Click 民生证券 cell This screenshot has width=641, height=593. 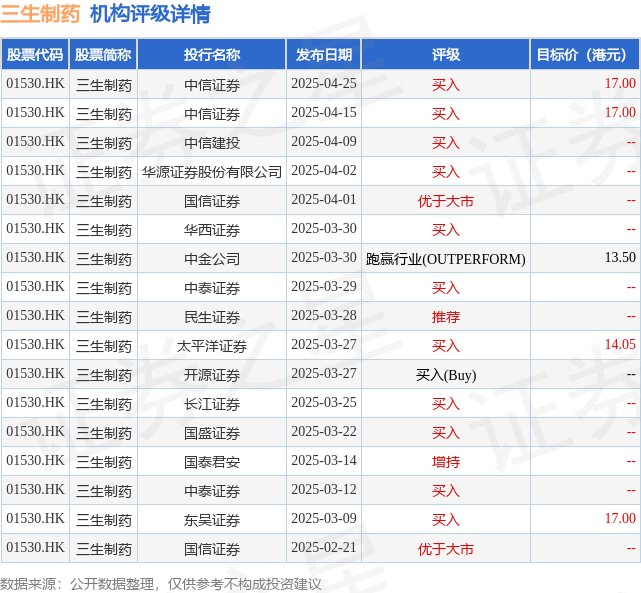[x=212, y=317]
